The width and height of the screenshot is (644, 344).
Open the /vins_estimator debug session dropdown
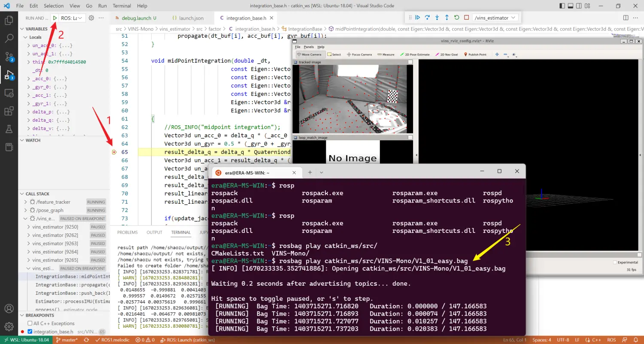pos(495,18)
